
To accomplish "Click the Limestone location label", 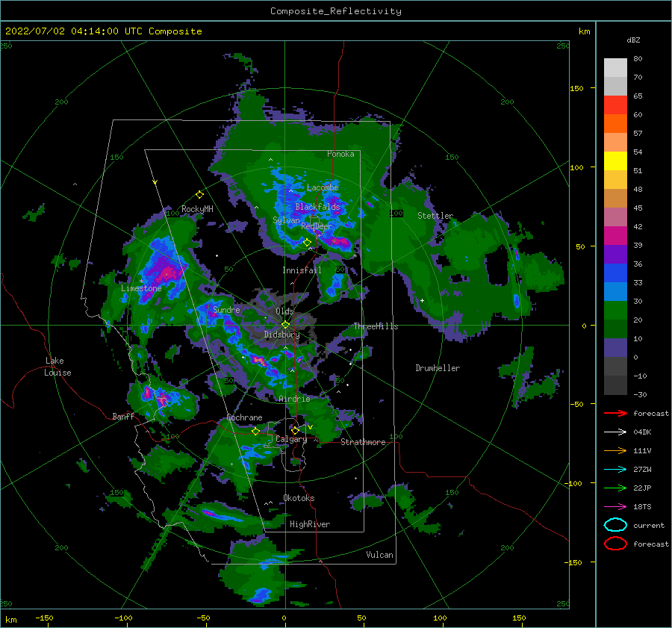I will coord(141,288).
